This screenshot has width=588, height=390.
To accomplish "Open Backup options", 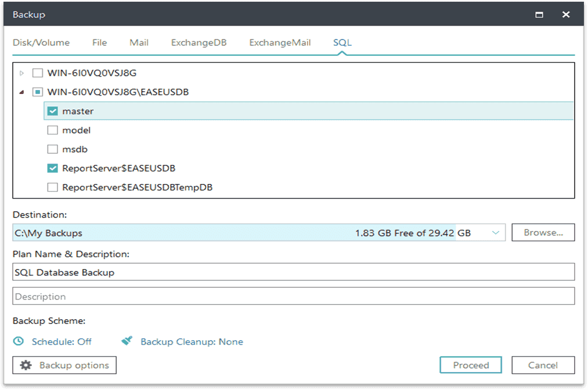I will pyautogui.click(x=64, y=365).
